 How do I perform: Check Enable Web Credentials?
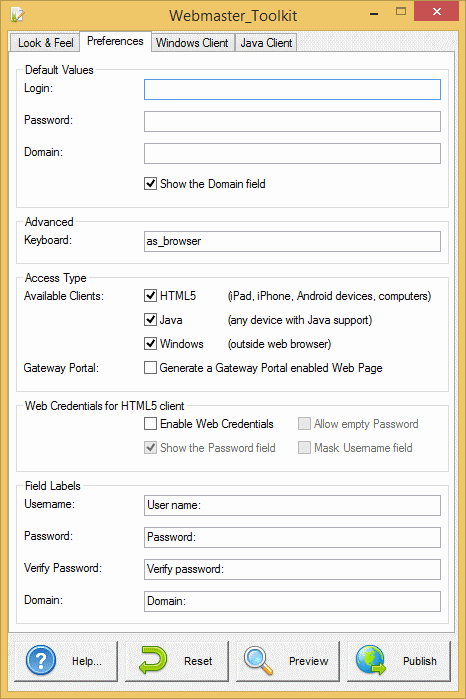click(150, 424)
